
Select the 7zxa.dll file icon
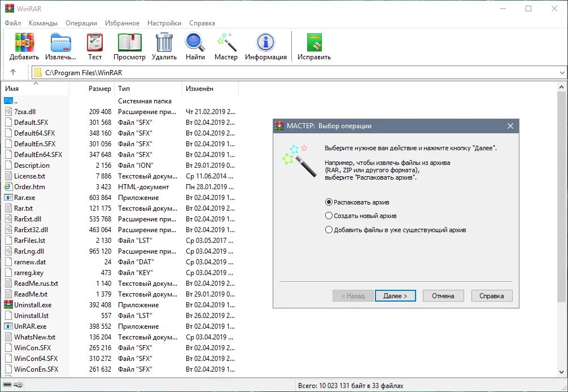[8, 112]
